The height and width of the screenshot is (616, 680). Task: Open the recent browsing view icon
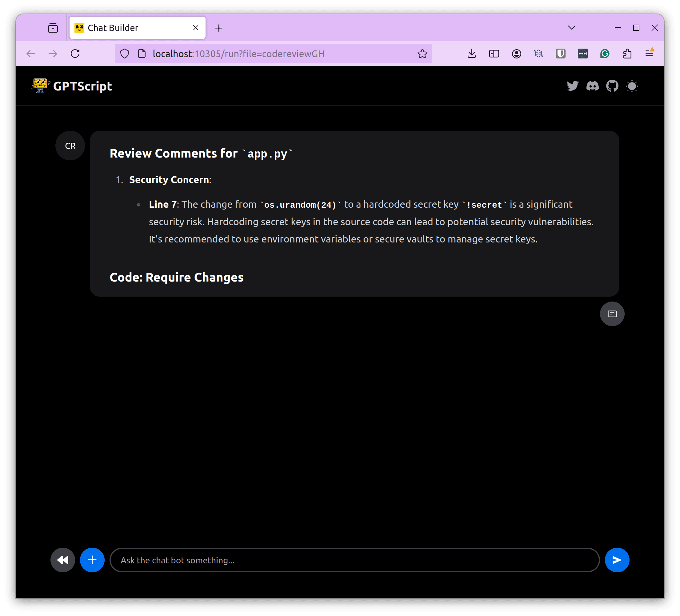(x=53, y=28)
